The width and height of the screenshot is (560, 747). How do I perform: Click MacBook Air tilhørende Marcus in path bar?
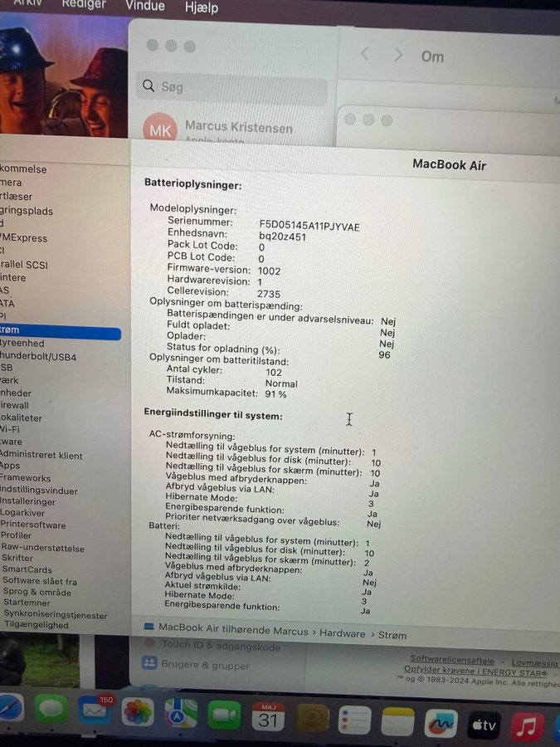(x=233, y=629)
